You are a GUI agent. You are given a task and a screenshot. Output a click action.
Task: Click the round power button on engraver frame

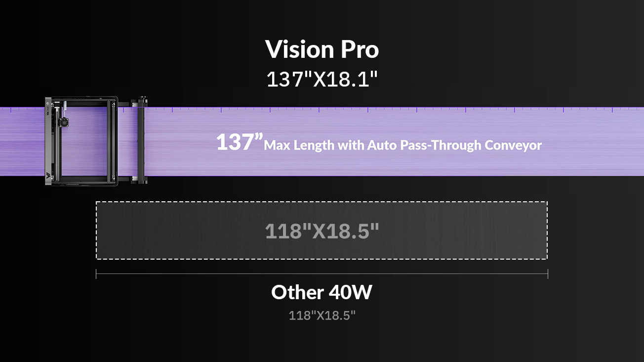pos(48,104)
